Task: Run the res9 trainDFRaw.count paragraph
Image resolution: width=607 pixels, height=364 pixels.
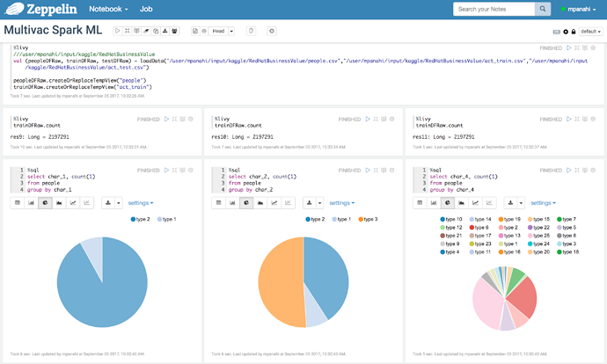Action: pyautogui.click(x=166, y=120)
